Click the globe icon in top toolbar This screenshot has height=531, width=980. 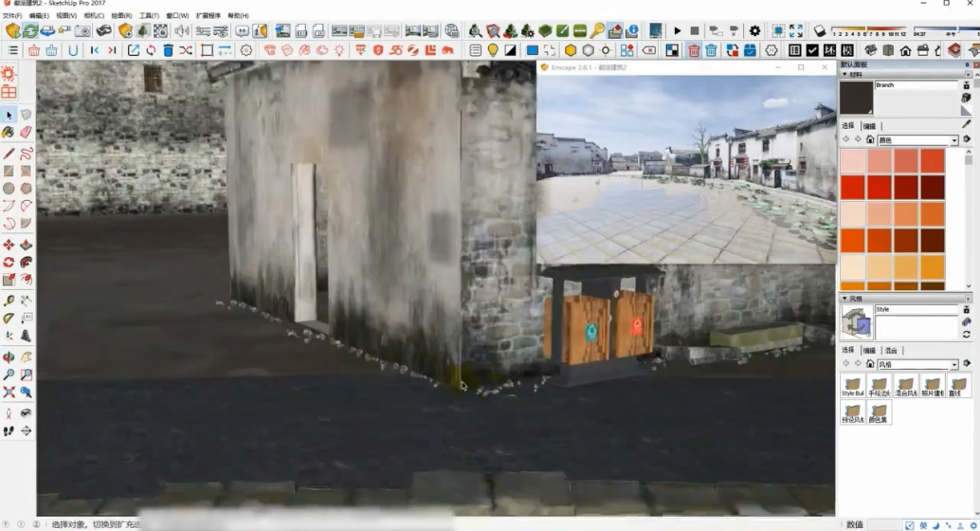point(451,30)
